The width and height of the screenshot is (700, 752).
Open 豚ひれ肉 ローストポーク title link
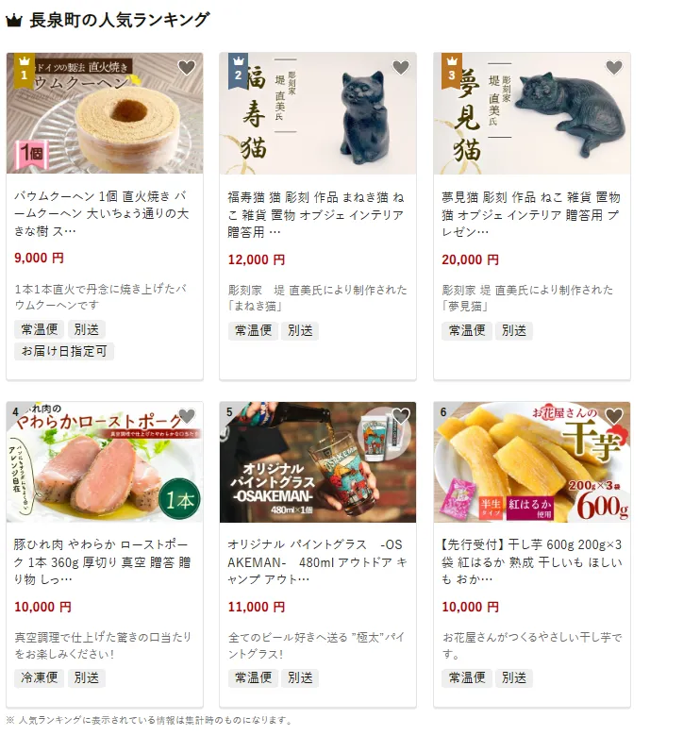point(102,561)
